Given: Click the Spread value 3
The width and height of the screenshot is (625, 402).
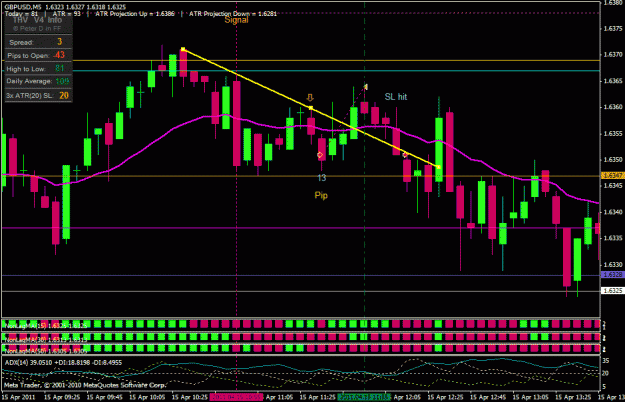Looking at the screenshot, I should [60, 41].
